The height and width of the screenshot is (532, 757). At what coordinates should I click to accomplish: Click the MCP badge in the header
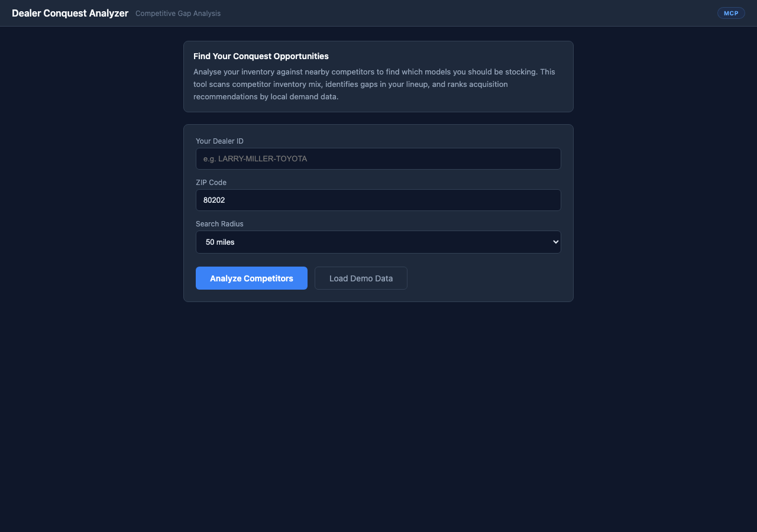pos(731,12)
